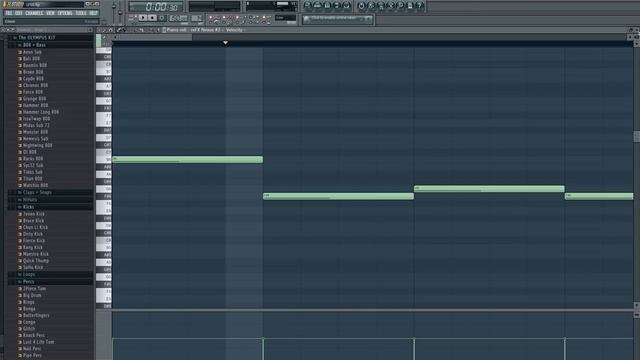Expand the Claps + Snaps folder
The width and height of the screenshot is (640, 360).
tap(51, 192)
